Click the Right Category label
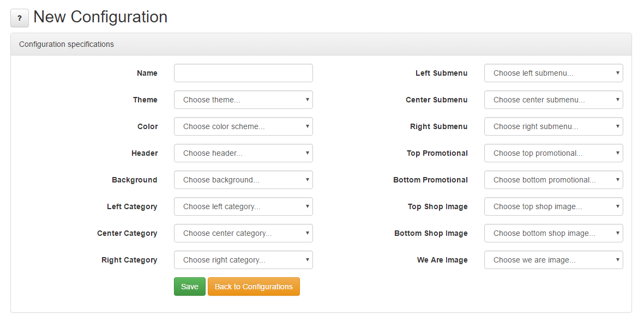The height and width of the screenshot is (323, 644). [x=129, y=260]
